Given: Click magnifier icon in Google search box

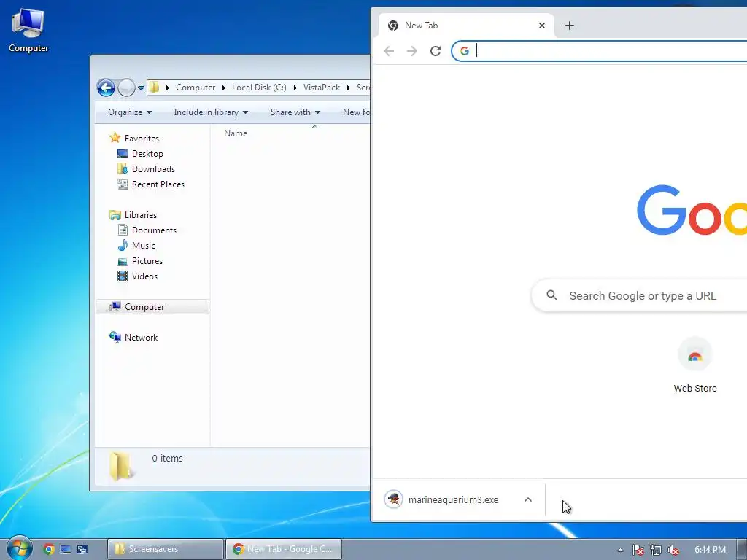Looking at the screenshot, I should [551, 295].
